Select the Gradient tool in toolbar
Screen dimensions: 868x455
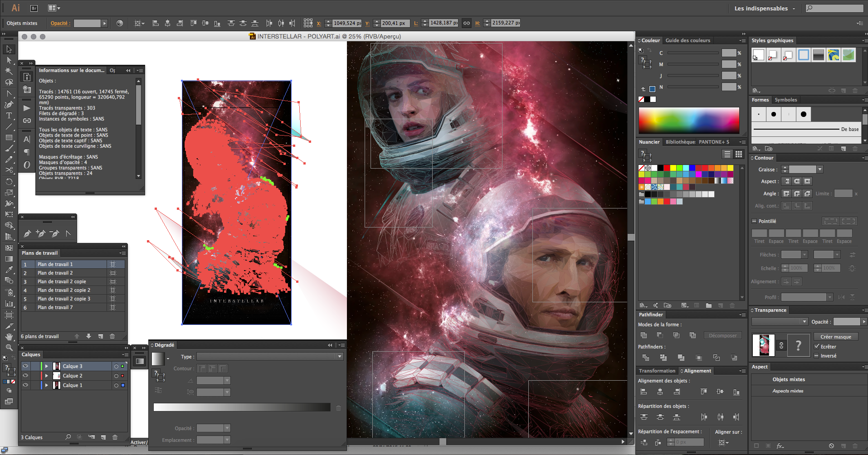click(9, 259)
